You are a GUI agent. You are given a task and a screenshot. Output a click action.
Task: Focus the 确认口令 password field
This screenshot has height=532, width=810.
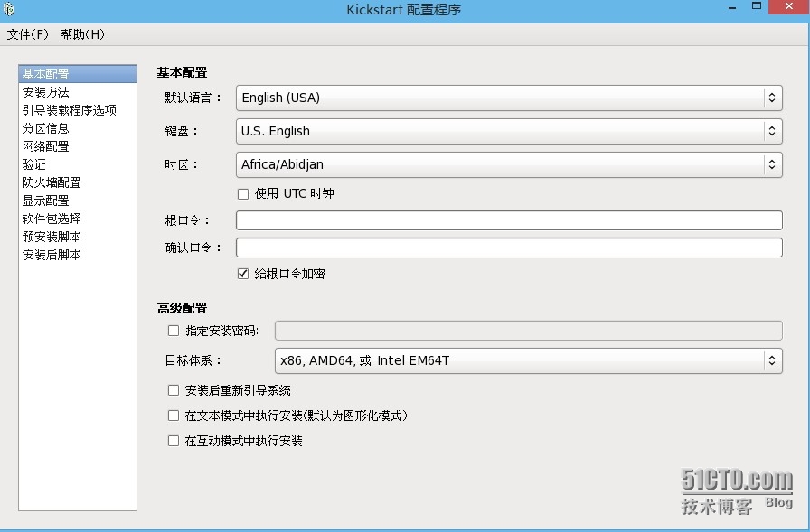[x=509, y=247]
